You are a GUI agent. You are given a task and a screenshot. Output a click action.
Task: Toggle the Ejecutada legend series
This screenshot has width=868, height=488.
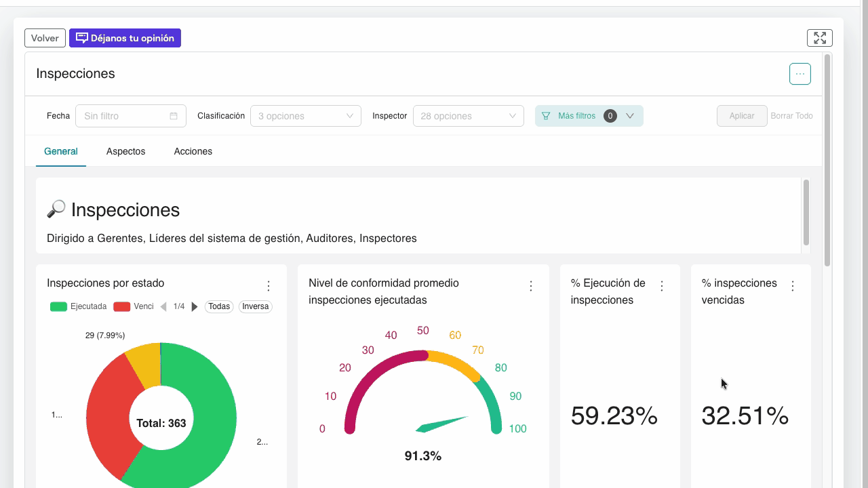coord(79,306)
